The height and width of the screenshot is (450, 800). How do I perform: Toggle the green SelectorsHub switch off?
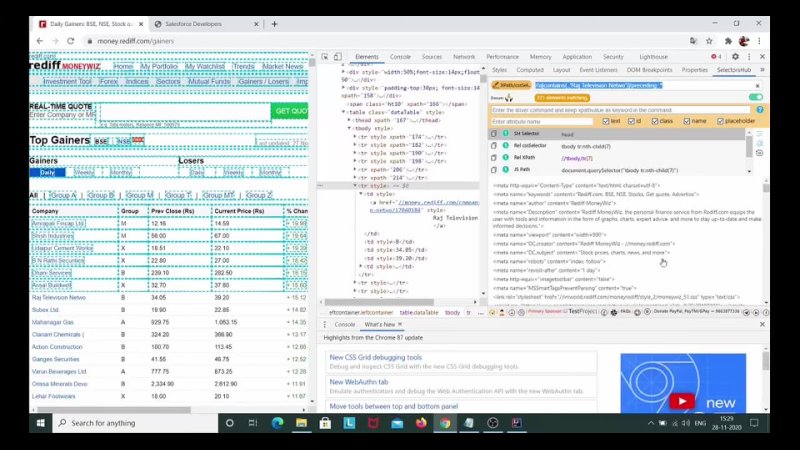(756, 97)
